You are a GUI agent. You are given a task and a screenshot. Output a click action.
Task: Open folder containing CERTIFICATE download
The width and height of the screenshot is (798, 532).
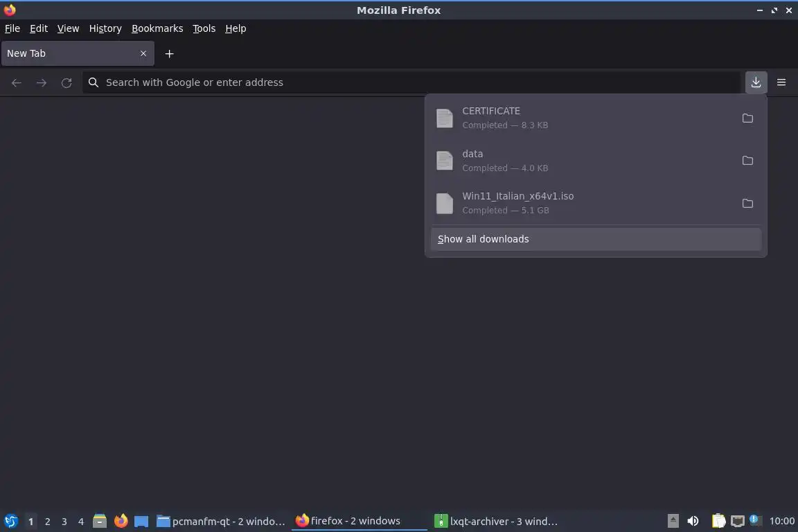point(747,118)
